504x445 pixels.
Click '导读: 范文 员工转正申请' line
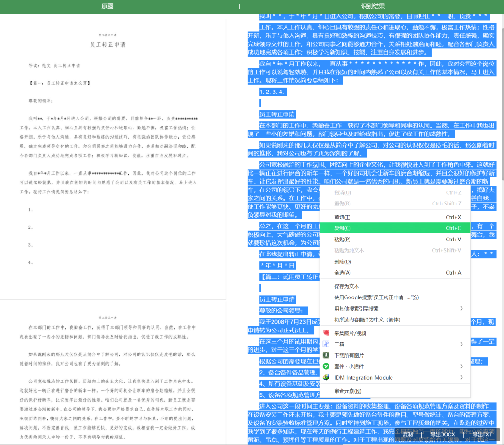54,65
